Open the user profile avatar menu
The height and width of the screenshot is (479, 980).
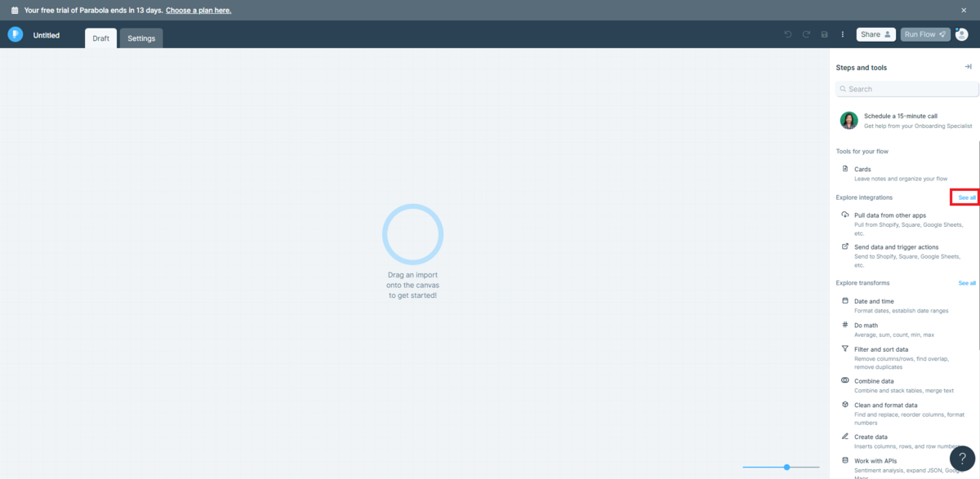(961, 34)
